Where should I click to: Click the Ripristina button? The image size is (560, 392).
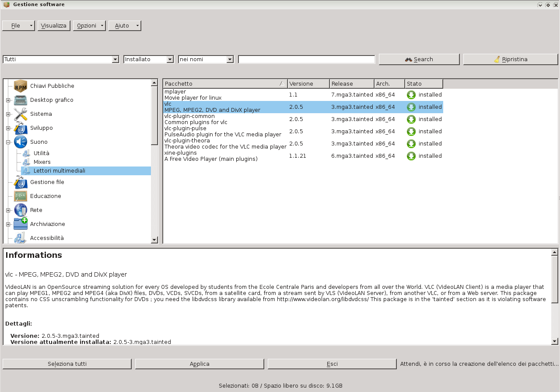tap(510, 59)
